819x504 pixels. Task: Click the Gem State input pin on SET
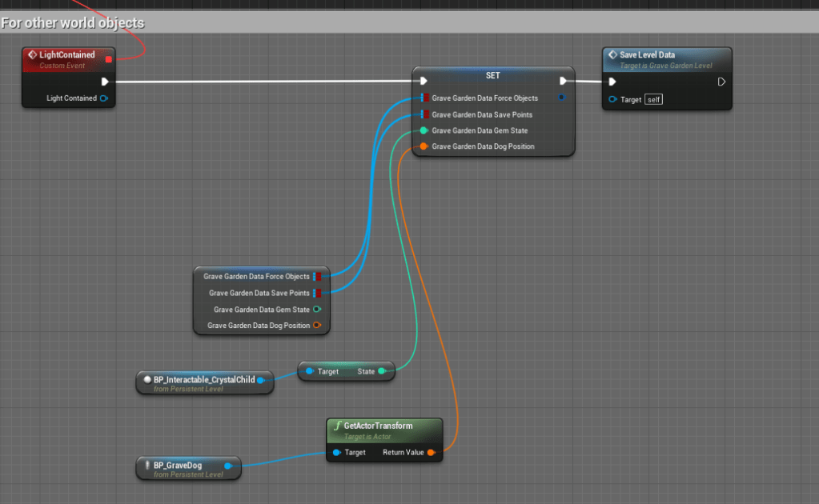[x=424, y=130]
